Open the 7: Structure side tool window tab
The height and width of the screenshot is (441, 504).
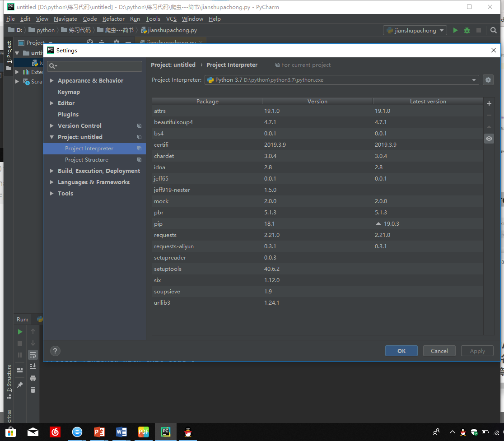coord(9,381)
